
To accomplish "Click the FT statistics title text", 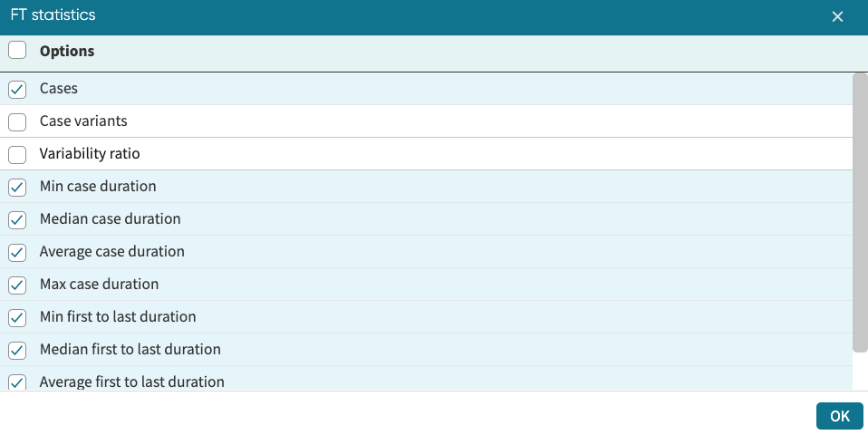I will (53, 15).
